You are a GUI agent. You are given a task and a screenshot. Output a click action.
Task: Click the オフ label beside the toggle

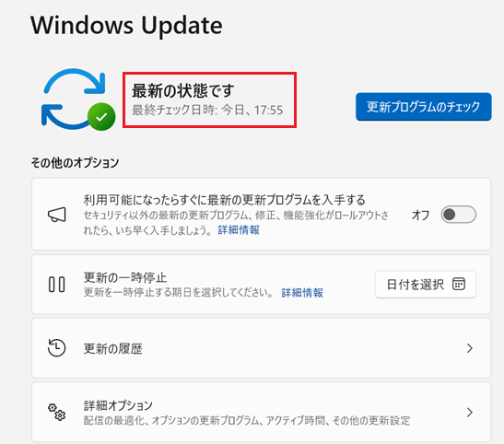420,215
